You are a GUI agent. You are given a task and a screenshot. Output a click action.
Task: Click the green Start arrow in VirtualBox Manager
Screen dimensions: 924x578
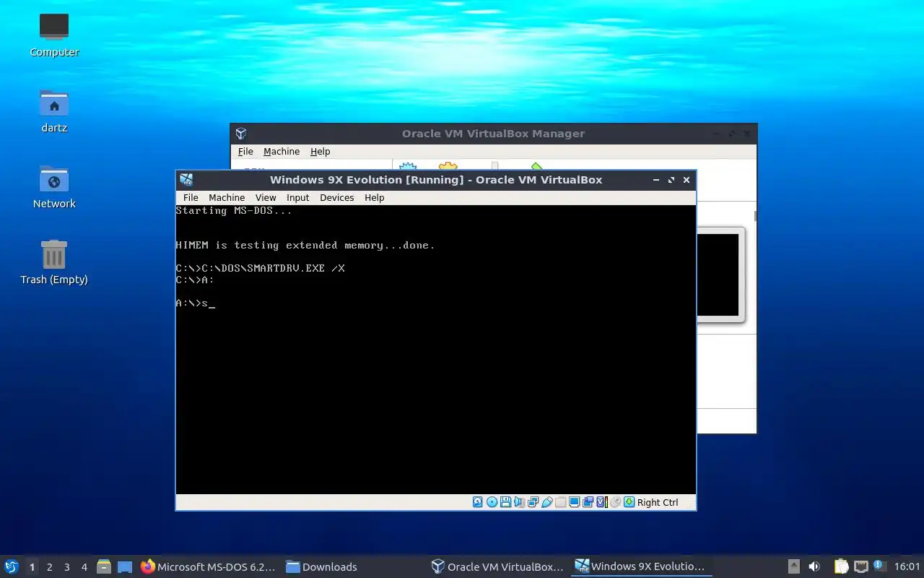coord(536,166)
